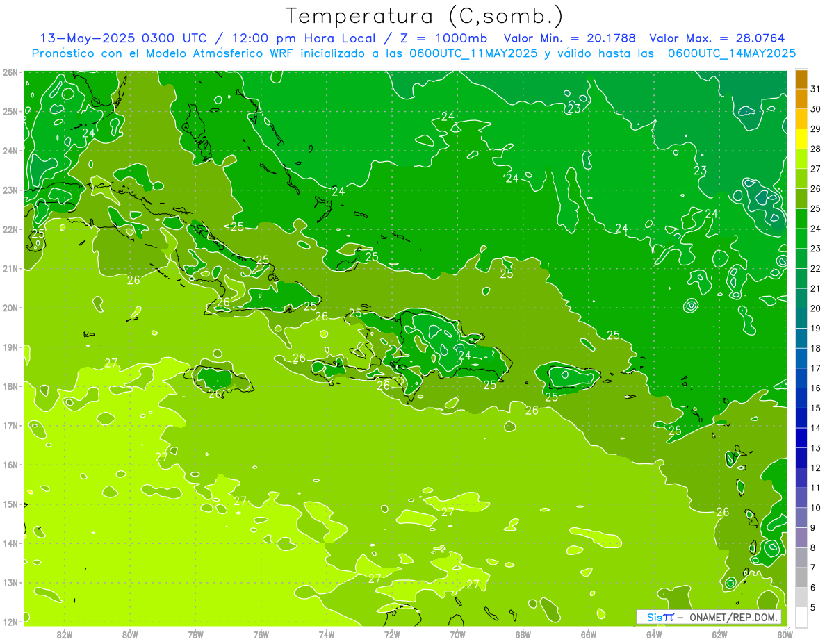Screen dimensions: 834x644
Task: Click the dark blue legend swatch between 13 and 14
Action: click(801, 438)
